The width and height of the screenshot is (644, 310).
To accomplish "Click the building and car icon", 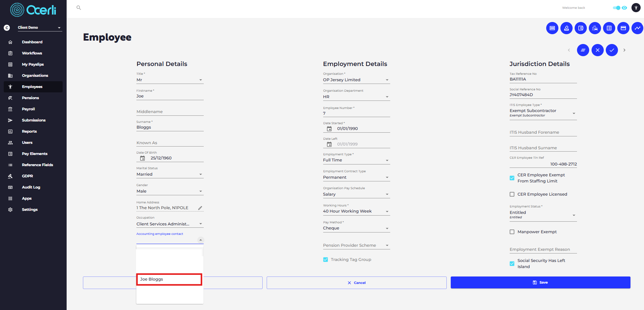I will tap(595, 28).
